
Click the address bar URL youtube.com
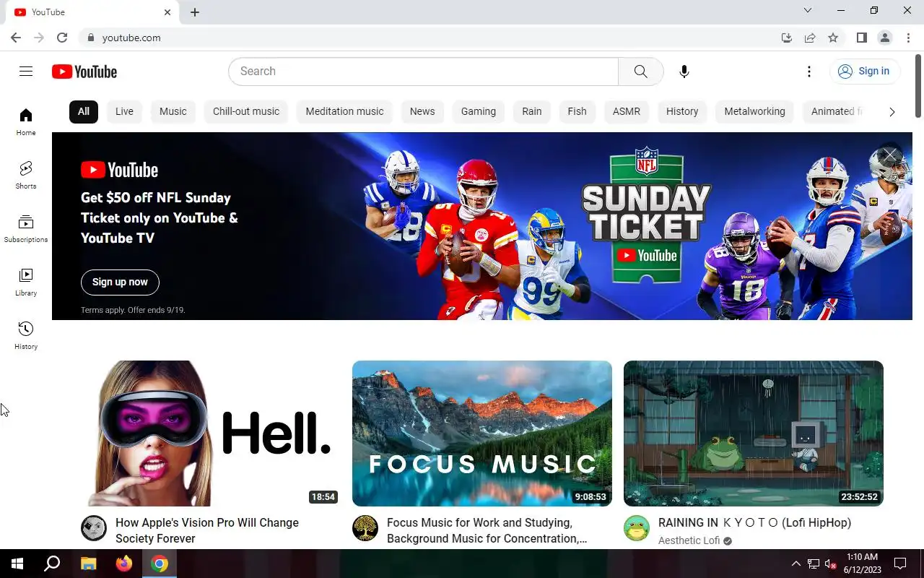click(x=131, y=38)
